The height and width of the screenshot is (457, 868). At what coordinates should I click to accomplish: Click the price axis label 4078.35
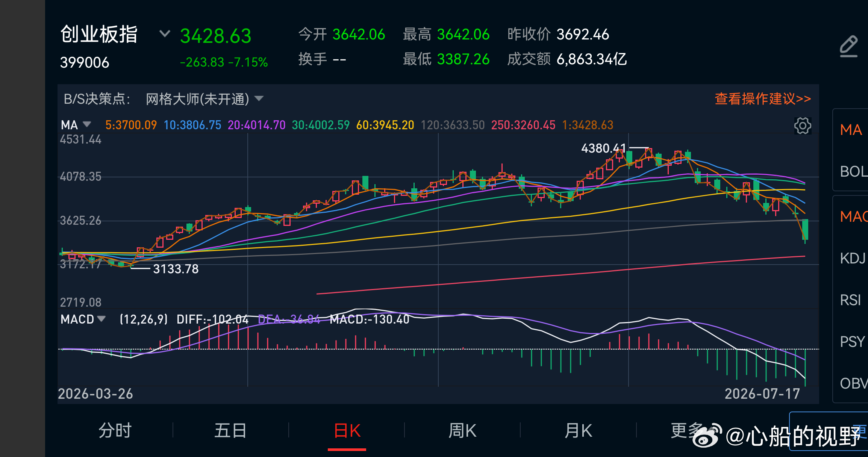click(x=81, y=176)
